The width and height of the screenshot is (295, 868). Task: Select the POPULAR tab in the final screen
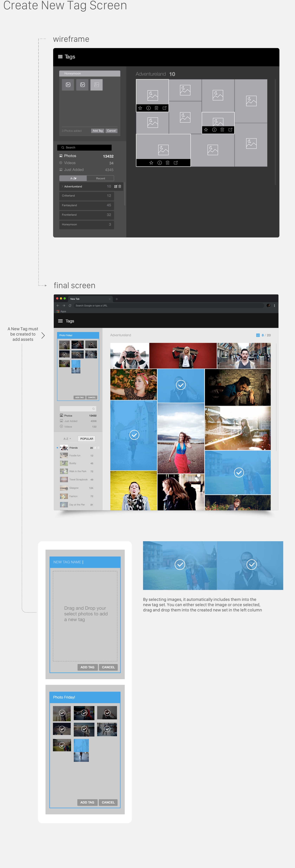click(x=87, y=439)
